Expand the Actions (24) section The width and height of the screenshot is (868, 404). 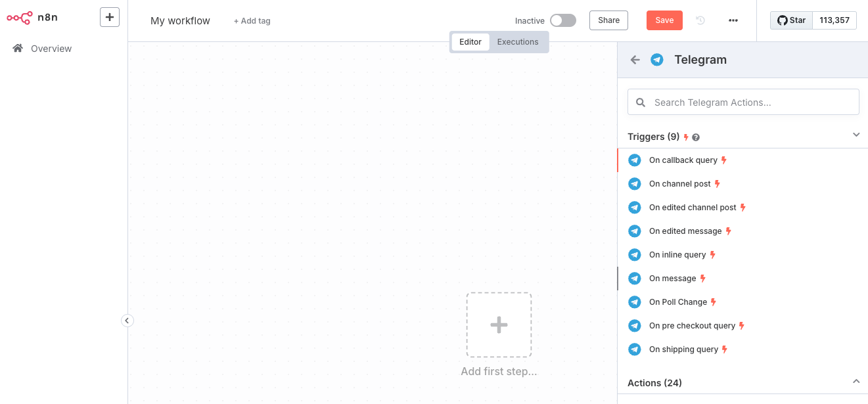[x=856, y=382]
